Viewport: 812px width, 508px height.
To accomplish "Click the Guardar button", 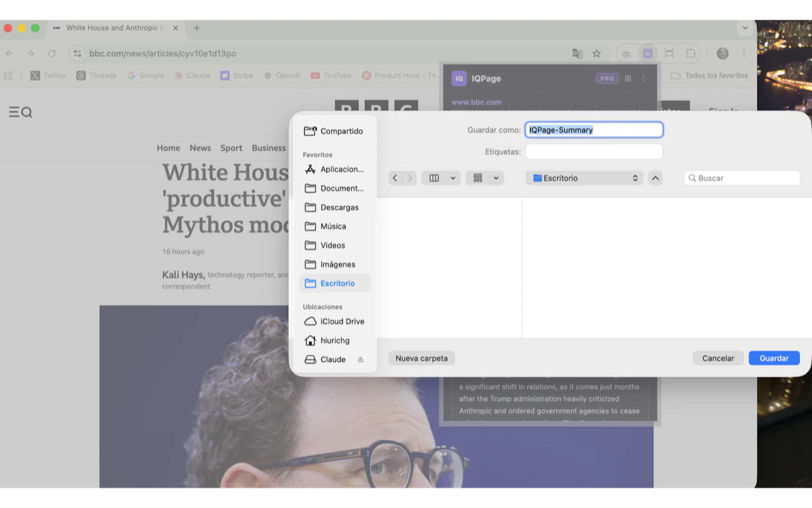I will click(x=774, y=358).
